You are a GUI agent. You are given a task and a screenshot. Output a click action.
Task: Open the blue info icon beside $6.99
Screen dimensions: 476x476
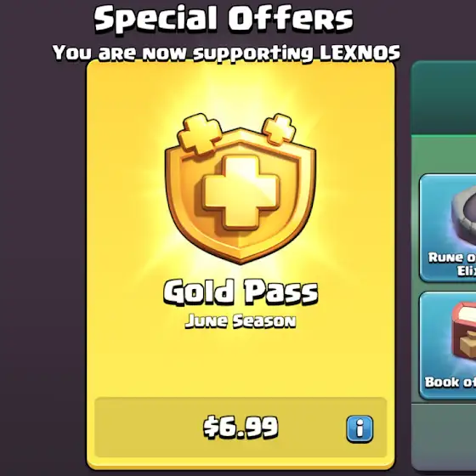[360, 429]
